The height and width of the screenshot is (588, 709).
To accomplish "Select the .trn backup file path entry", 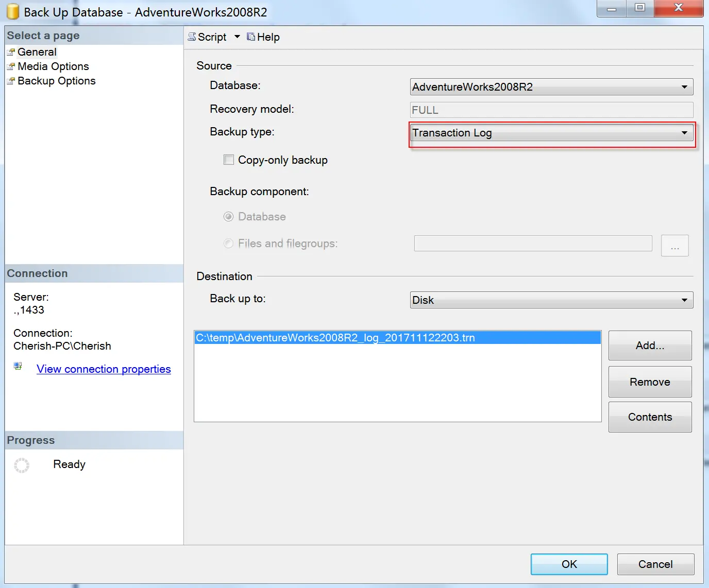I will (x=398, y=338).
